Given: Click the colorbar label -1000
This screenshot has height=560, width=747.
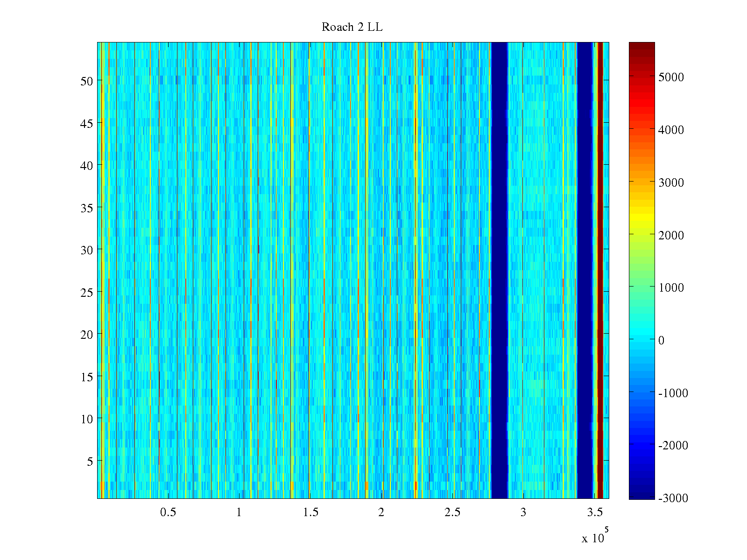Looking at the screenshot, I should (x=673, y=393).
